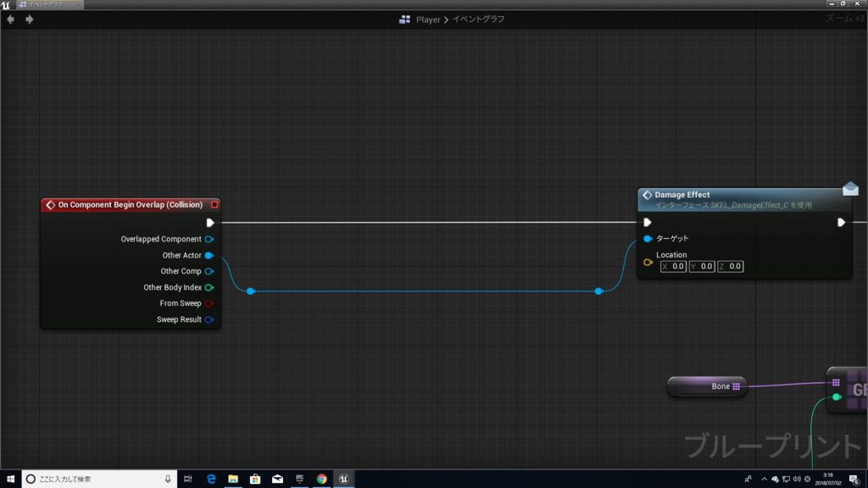
Task: Click the Damage Effect execution output pin
Action: (x=841, y=223)
